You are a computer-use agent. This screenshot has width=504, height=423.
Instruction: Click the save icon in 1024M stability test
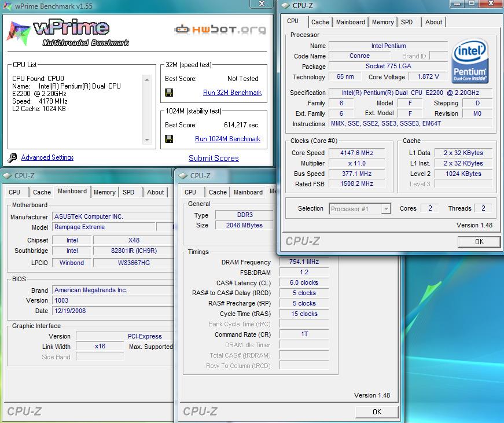click(169, 139)
